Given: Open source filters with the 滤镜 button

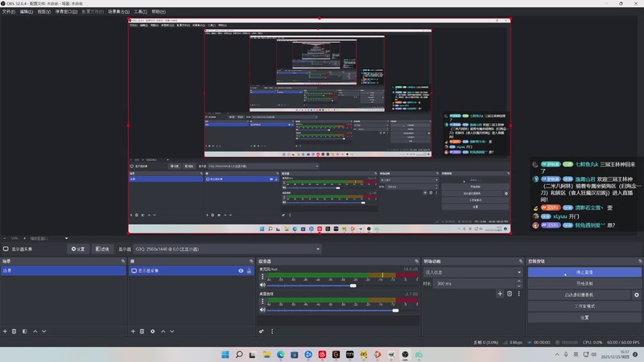Looking at the screenshot, I should [102, 249].
